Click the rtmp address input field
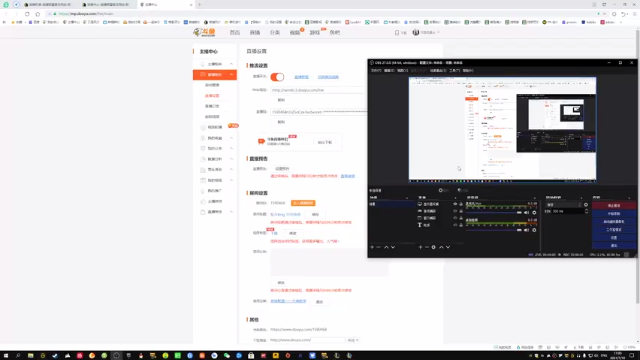 (317, 90)
